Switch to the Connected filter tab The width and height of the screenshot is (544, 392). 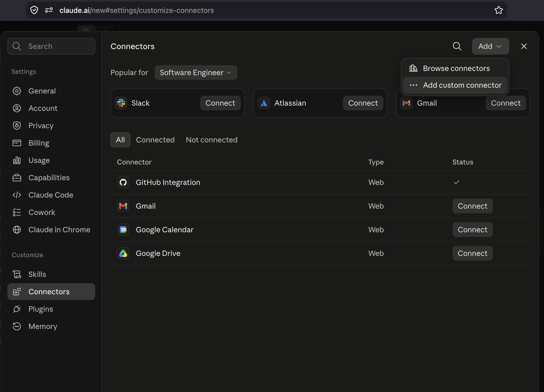click(x=155, y=140)
